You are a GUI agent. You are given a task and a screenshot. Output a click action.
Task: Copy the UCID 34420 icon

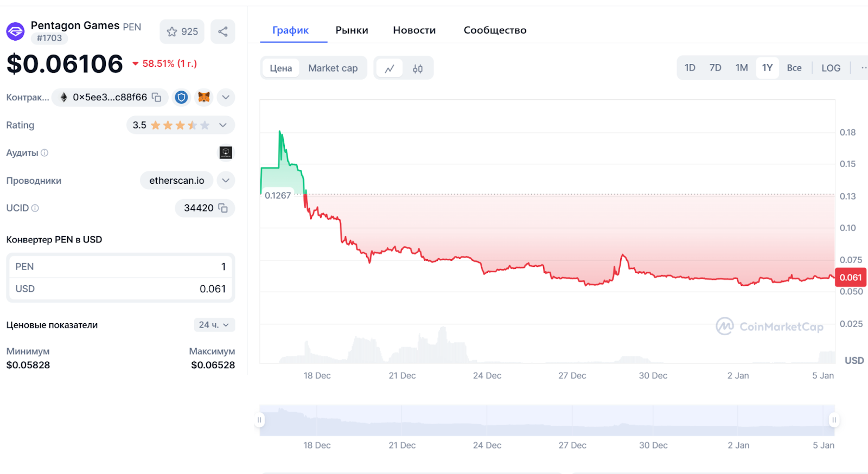pos(223,208)
